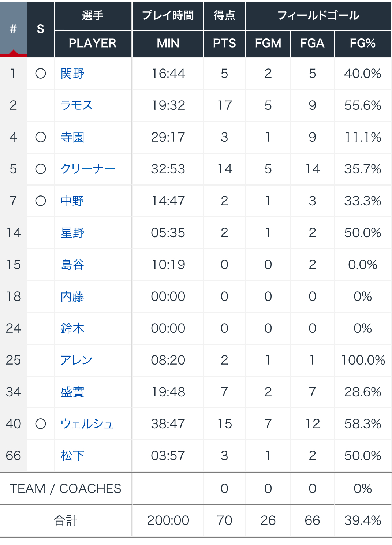Sort table by jersey number column
The height and width of the screenshot is (545, 392).
[13, 29]
